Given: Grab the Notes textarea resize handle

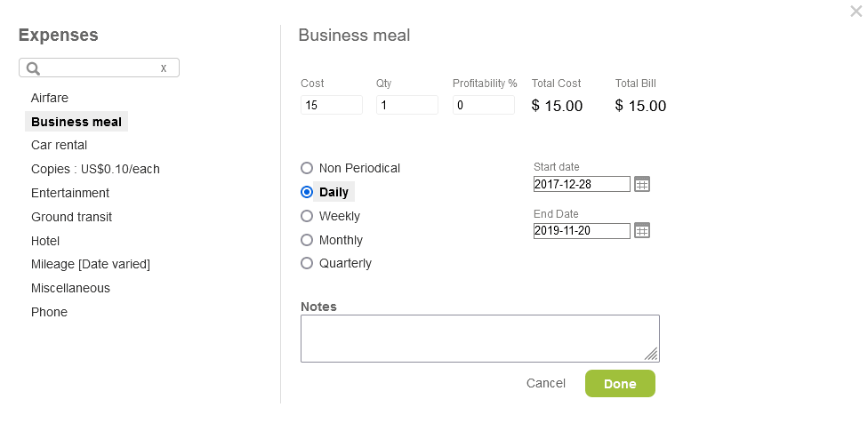Looking at the screenshot, I should point(652,355).
